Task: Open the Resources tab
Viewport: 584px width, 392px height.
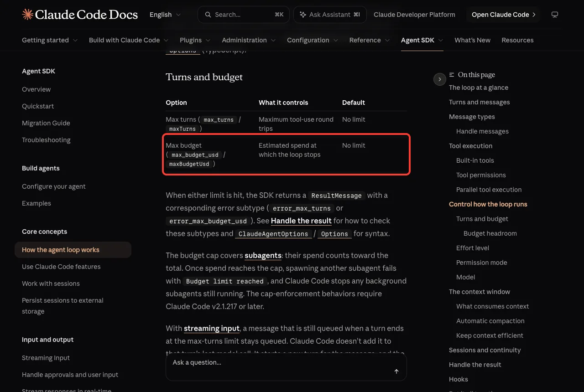Action: click(517, 40)
